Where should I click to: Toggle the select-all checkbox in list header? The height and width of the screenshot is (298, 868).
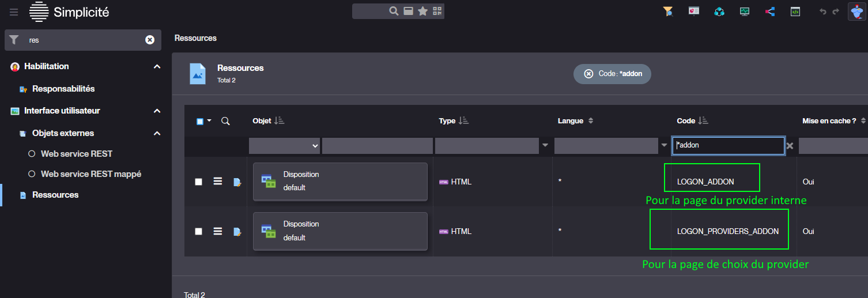point(200,121)
